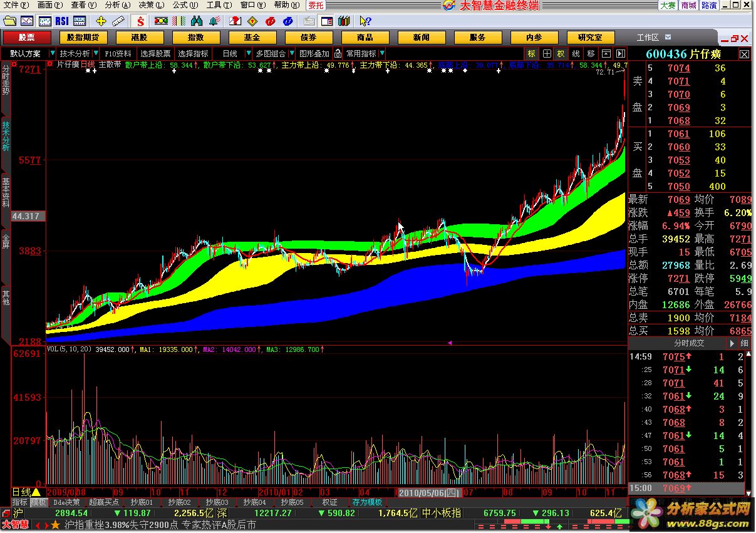Switch to the 抄底01 template tab
The height and width of the screenshot is (533, 756).
(x=142, y=502)
